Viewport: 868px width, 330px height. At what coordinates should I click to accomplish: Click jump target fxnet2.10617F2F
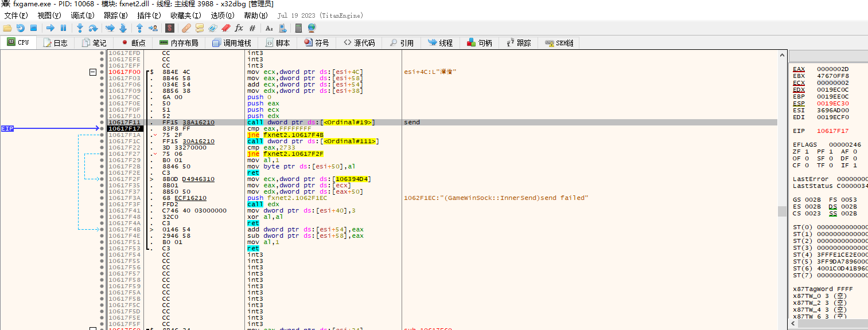(293, 154)
